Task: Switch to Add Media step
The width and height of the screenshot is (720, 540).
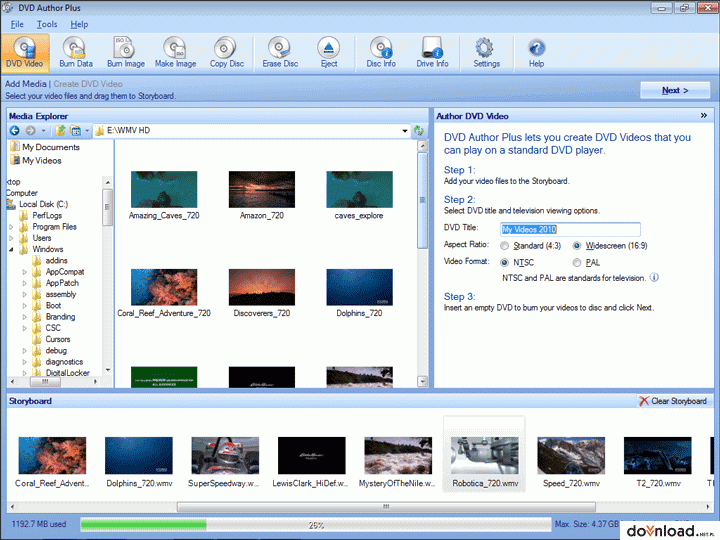Action: pos(26,84)
